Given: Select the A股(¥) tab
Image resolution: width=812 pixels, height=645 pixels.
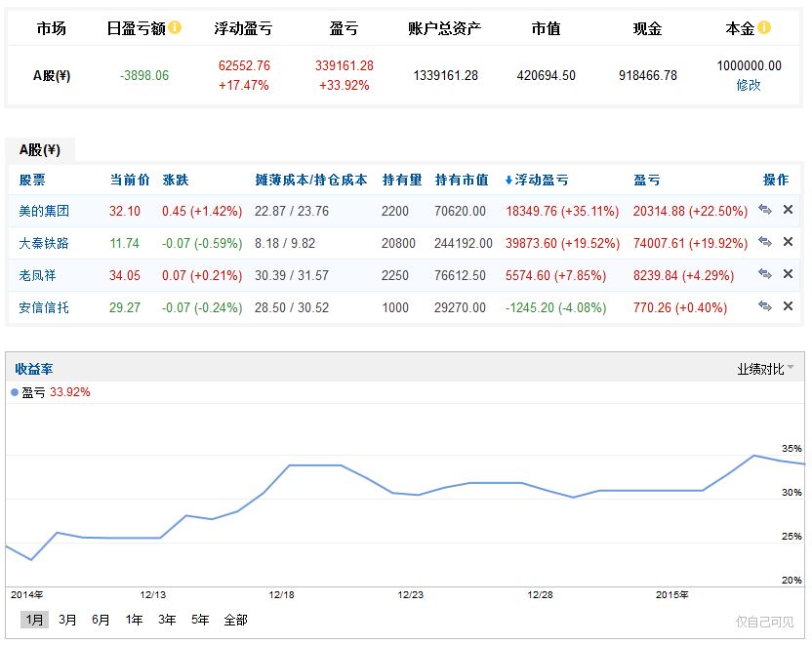Looking at the screenshot, I should 40,150.
